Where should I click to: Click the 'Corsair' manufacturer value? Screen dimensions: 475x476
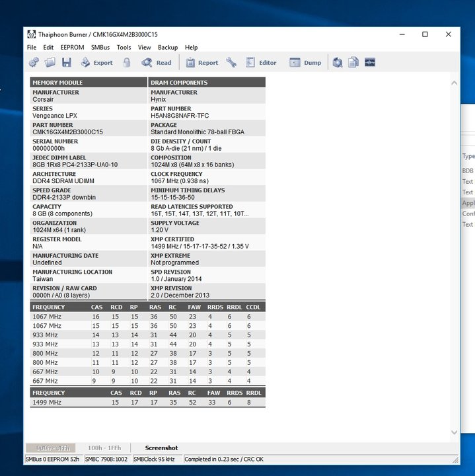(43, 100)
